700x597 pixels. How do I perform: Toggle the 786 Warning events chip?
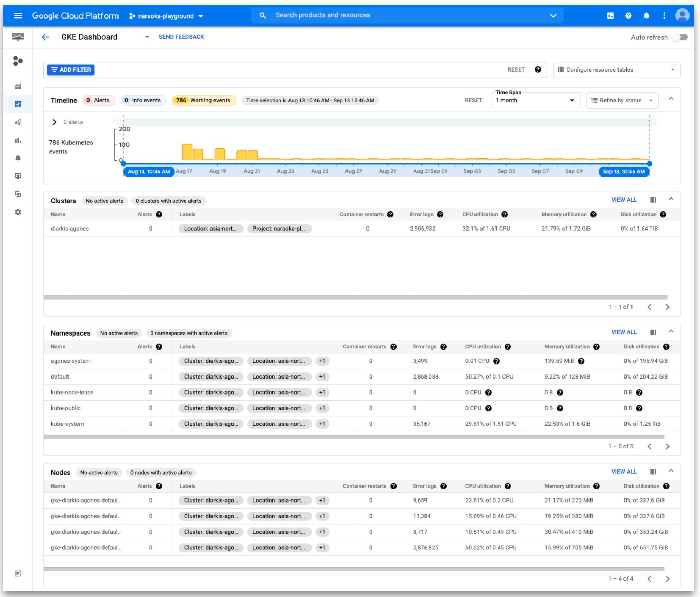[x=204, y=100]
